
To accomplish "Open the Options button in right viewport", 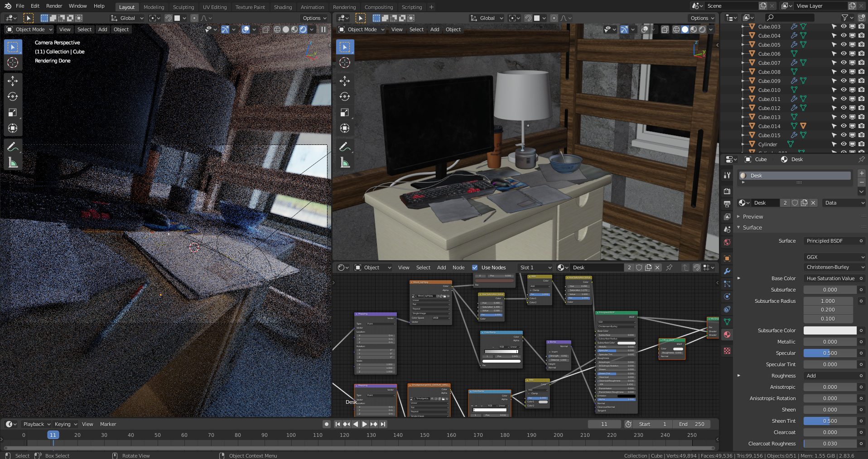I will click(x=702, y=18).
